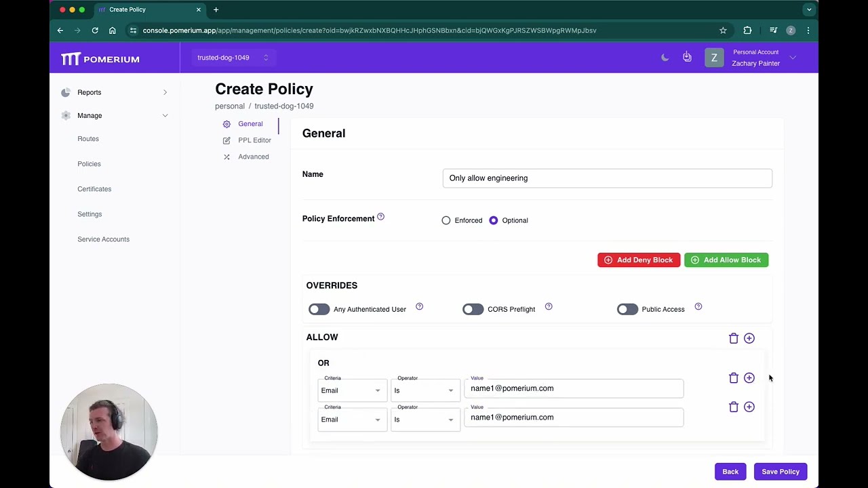
Task: Open Service Accounts in sidebar
Action: [x=103, y=239]
